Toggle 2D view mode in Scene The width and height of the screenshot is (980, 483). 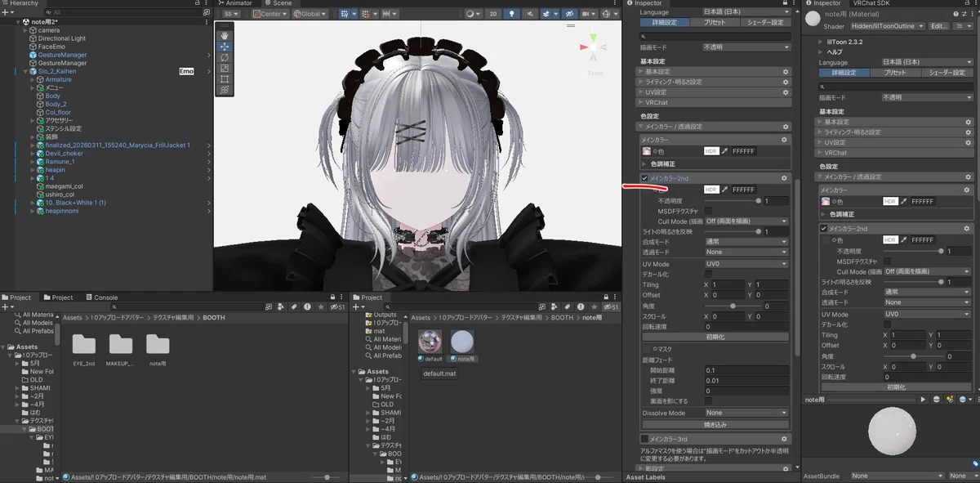(493, 14)
